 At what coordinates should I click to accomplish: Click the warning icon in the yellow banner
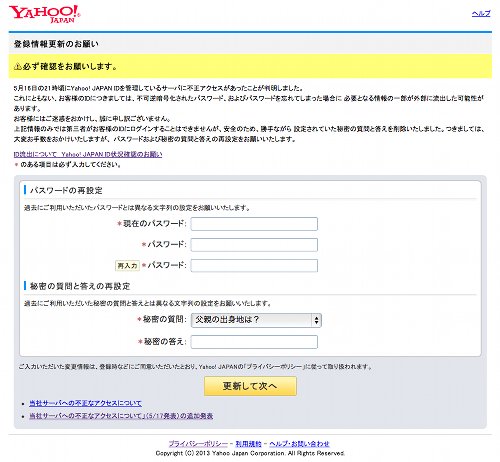[x=18, y=66]
